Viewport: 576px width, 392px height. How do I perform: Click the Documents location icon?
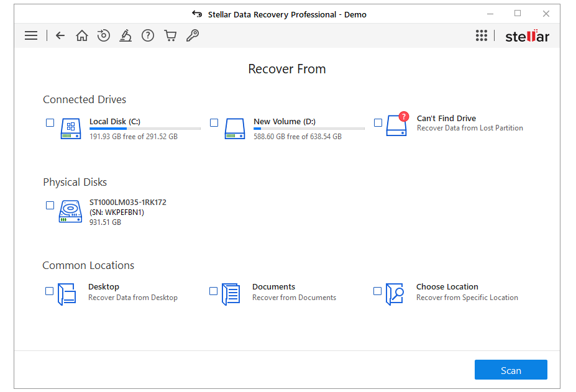click(x=231, y=294)
